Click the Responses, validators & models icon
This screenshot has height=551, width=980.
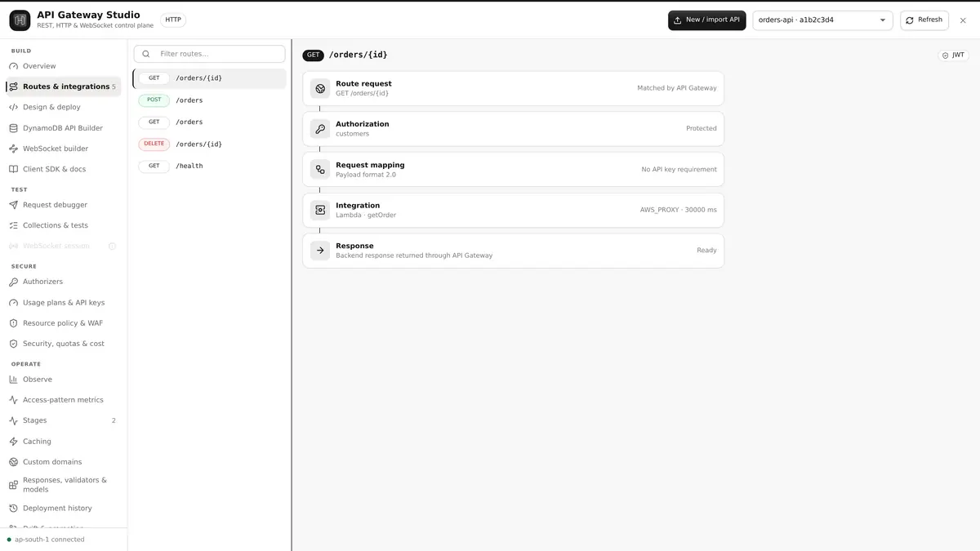click(x=13, y=485)
